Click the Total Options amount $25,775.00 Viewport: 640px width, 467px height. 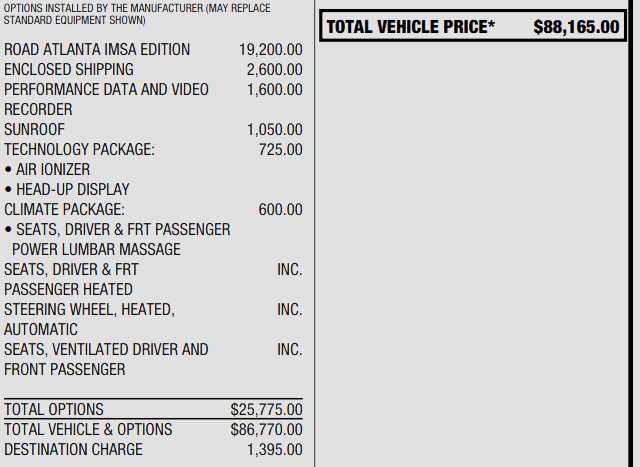click(266, 410)
